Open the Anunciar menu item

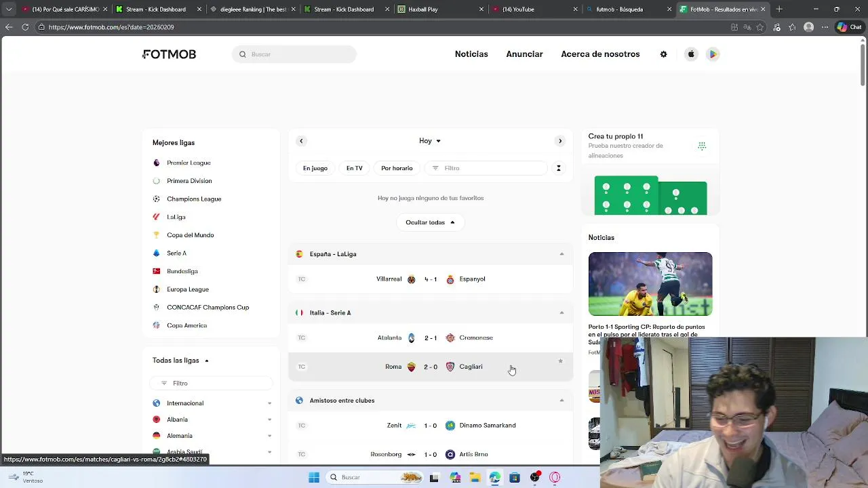(x=524, y=54)
